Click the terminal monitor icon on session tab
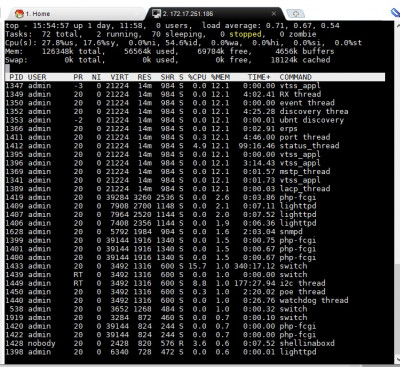The image size is (400, 367). pyautogui.click(x=156, y=14)
